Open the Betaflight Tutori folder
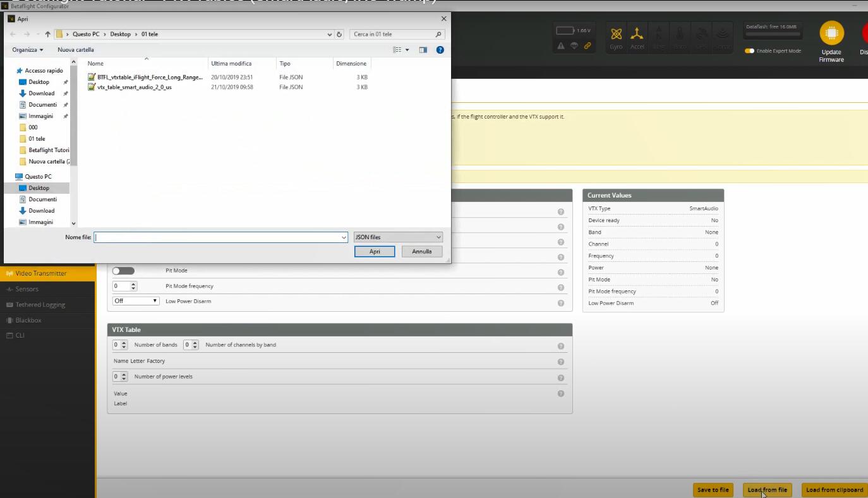The image size is (868, 498). point(44,150)
